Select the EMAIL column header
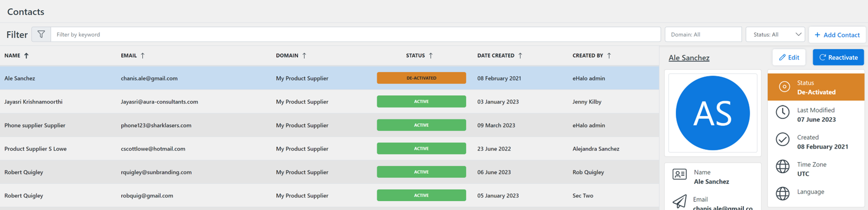Viewport: 868px width, 210px height. tap(129, 56)
